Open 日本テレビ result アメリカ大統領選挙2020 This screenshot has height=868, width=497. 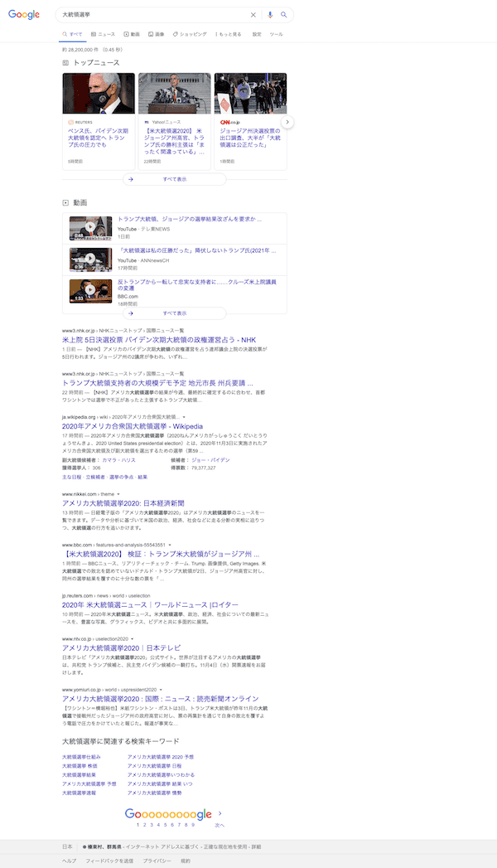(x=121, y=648)
